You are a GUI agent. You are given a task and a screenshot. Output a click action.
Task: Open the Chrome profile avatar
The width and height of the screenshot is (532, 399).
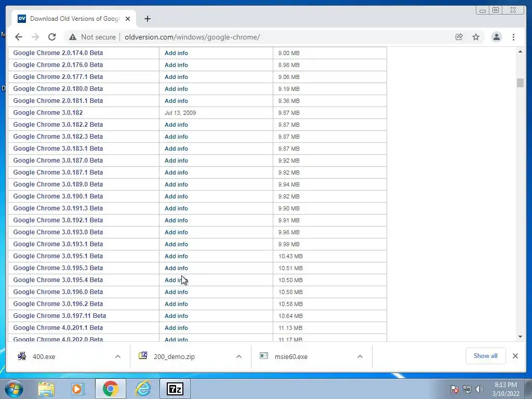click(496, 37)
